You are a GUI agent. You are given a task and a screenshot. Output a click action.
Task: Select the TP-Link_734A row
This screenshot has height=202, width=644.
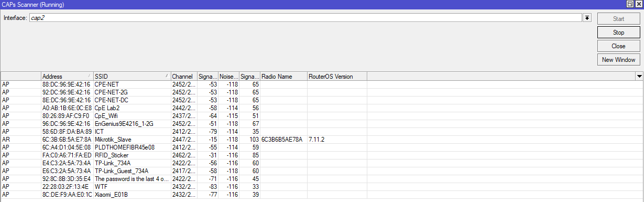click(x=322, y=163)
